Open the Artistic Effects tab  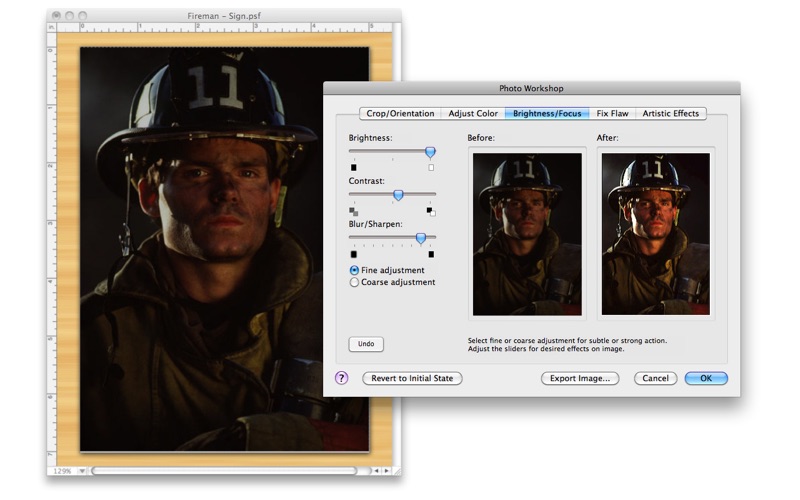coord(670,114)
